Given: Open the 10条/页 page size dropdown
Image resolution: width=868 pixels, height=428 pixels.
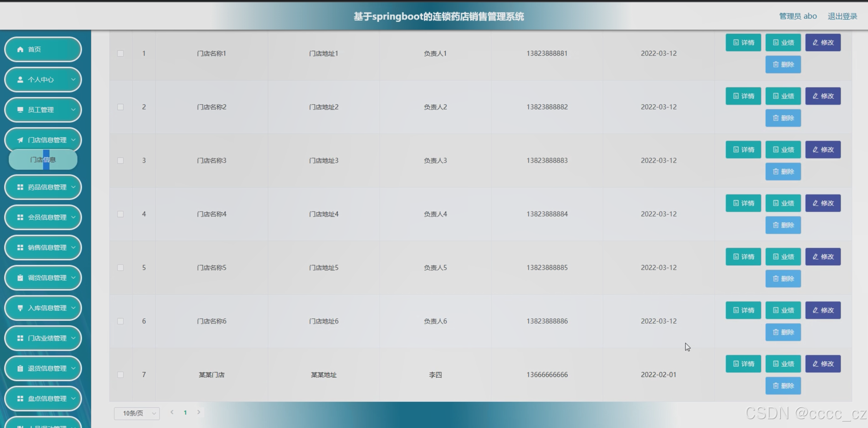Looking at the screenshot, I should tap(137, 413).
